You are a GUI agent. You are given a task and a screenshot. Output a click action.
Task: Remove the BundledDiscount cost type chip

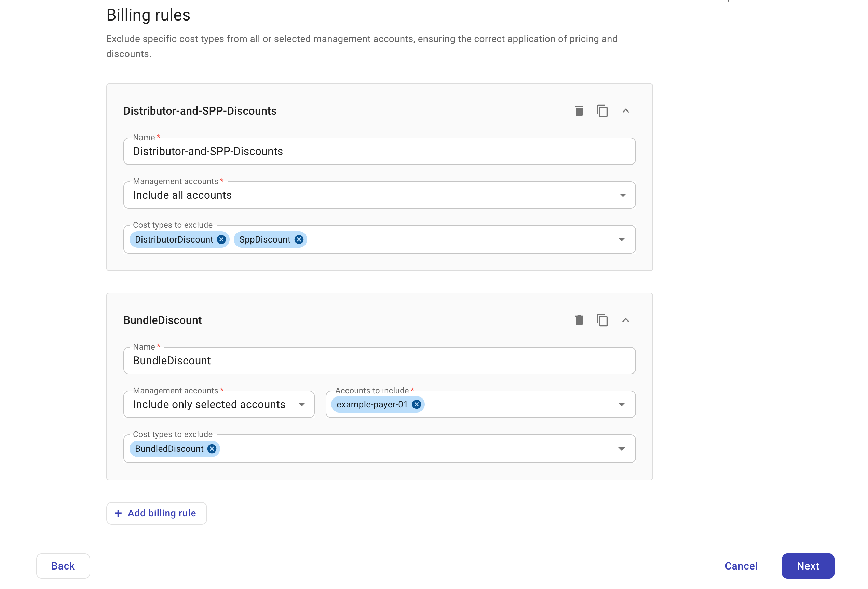point(212,448)
